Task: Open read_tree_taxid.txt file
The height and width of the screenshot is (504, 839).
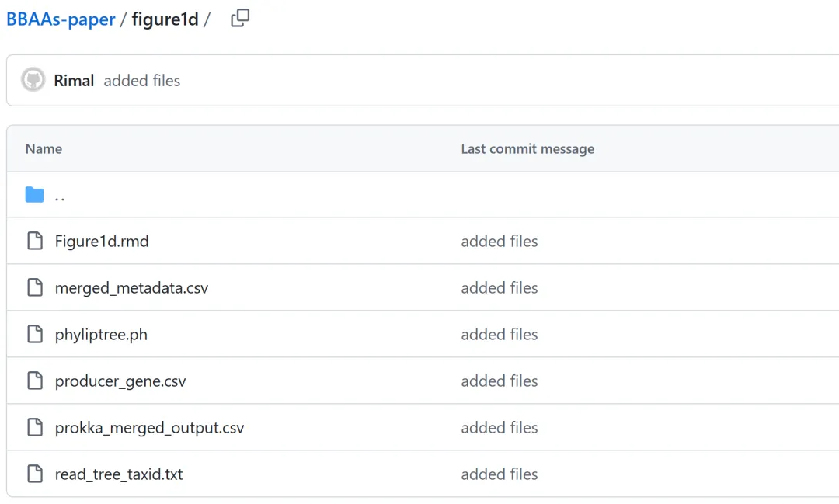Action: pyautogui.click(x=119, y=474)
